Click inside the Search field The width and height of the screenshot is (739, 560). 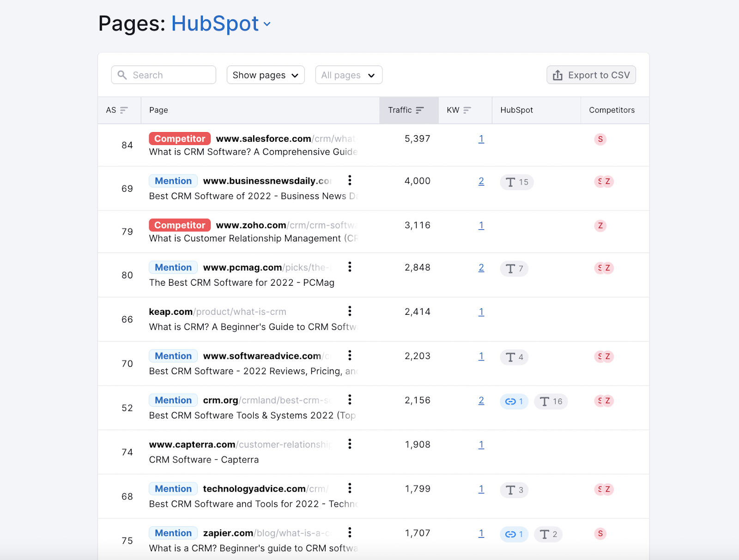point(163,75)
